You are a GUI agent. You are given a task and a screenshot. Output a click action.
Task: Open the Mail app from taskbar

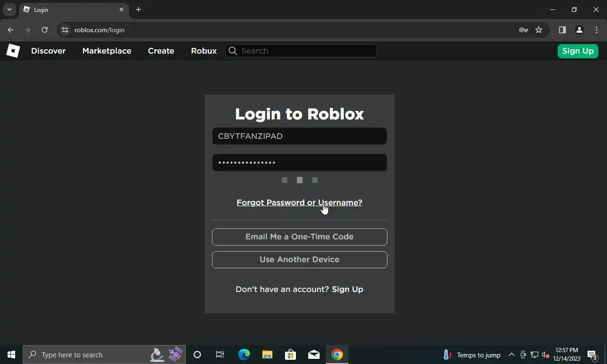(314, 355)
